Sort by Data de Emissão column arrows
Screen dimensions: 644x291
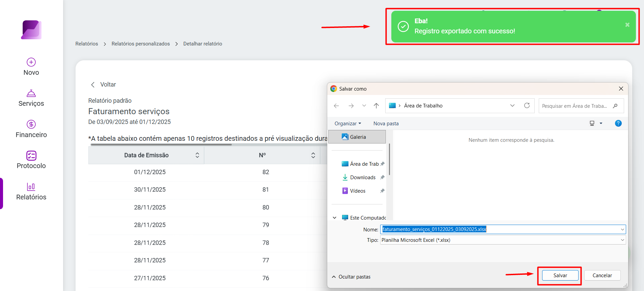point(197,155)
